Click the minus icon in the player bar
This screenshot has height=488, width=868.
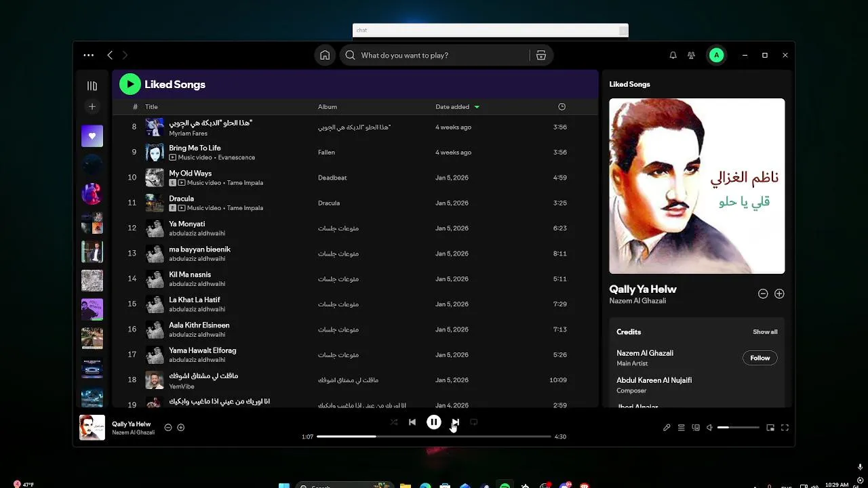(x=168, y=428)
